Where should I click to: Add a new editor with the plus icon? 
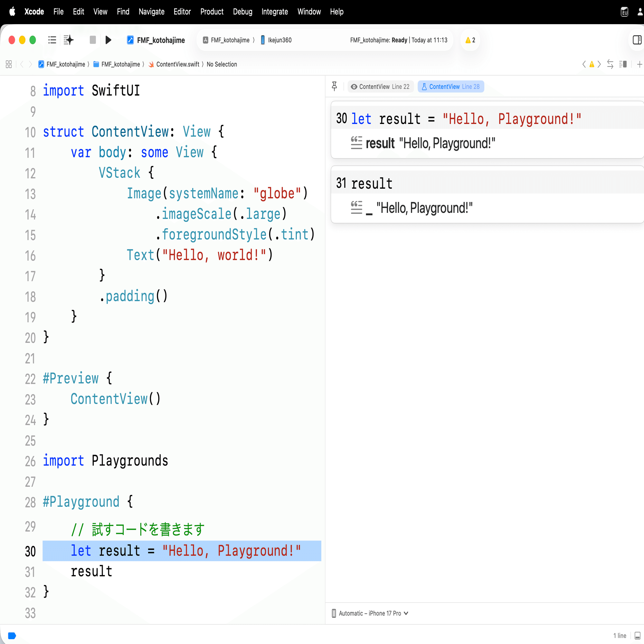640,64
